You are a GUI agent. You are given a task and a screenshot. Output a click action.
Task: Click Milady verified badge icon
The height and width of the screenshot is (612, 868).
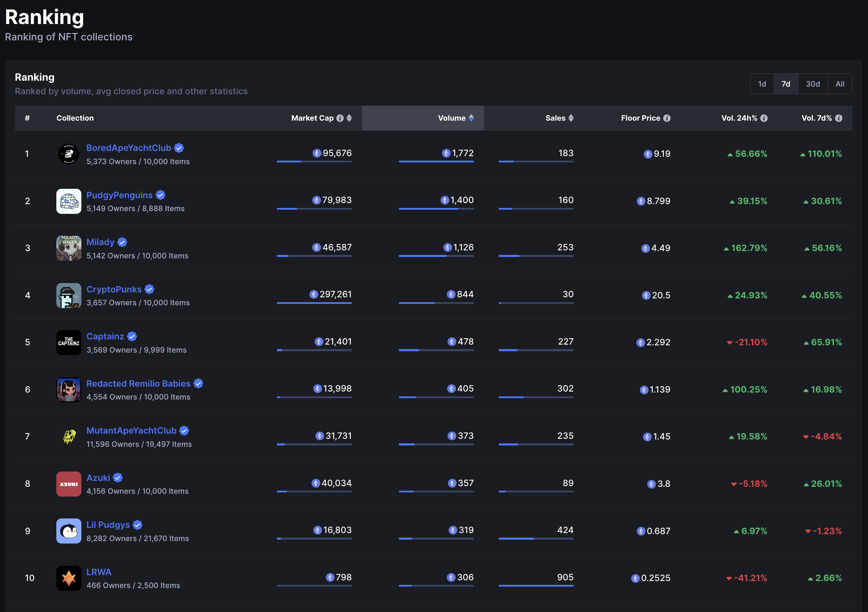(122, 242)
